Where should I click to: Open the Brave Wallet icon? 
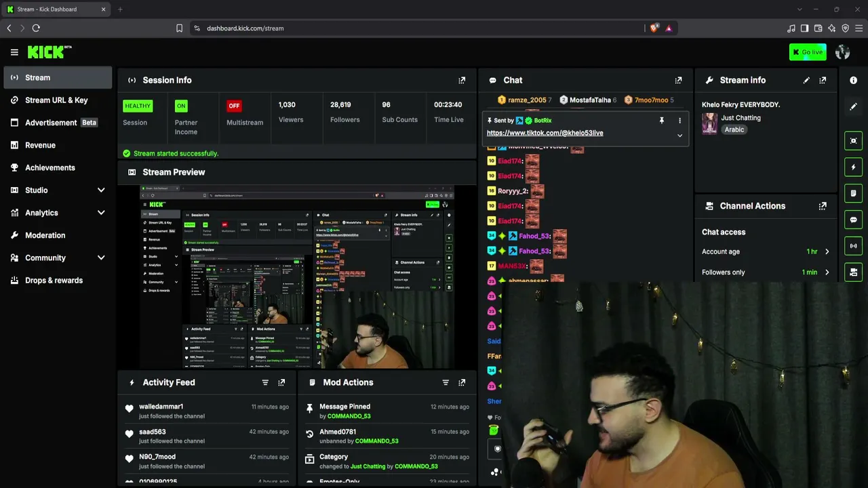[818, 28]
